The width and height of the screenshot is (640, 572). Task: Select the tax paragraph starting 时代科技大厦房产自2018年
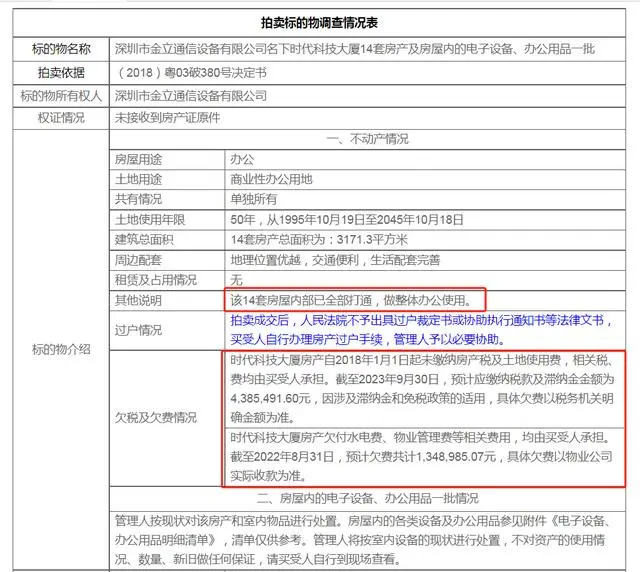pyautogui.click(x=422, y=389)
